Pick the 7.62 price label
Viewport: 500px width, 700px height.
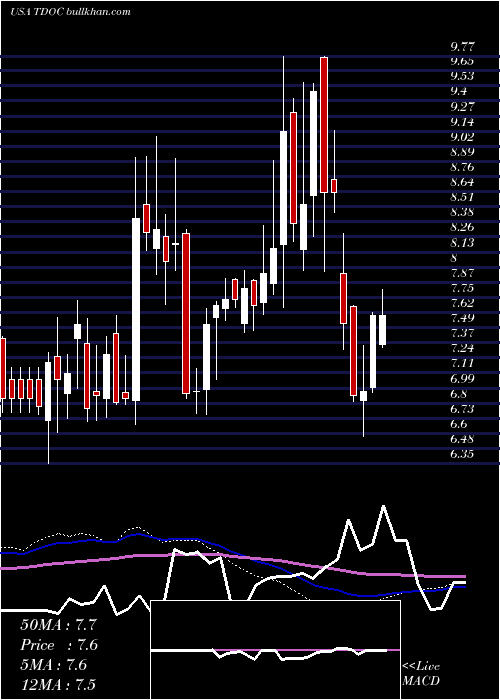click(463, 304)
